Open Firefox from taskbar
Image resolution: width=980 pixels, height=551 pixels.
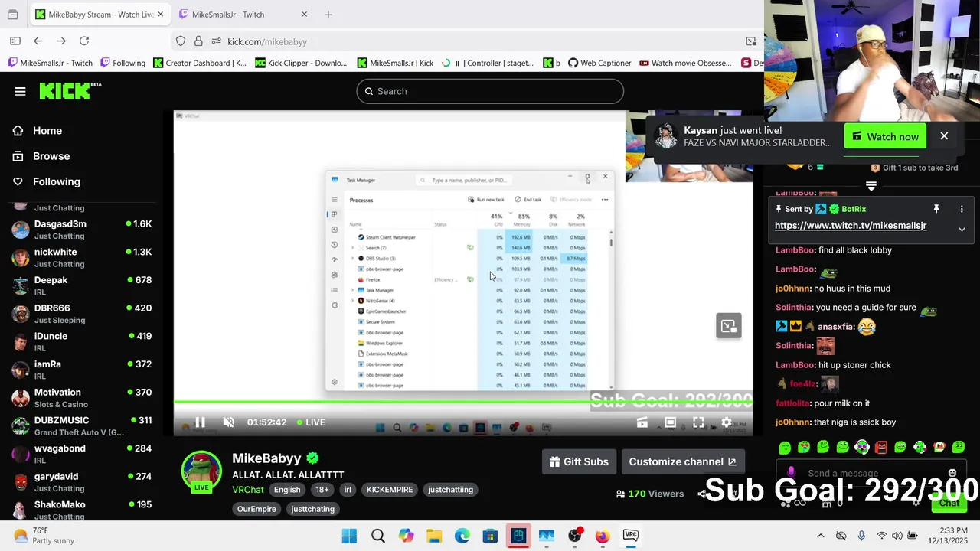603,536
